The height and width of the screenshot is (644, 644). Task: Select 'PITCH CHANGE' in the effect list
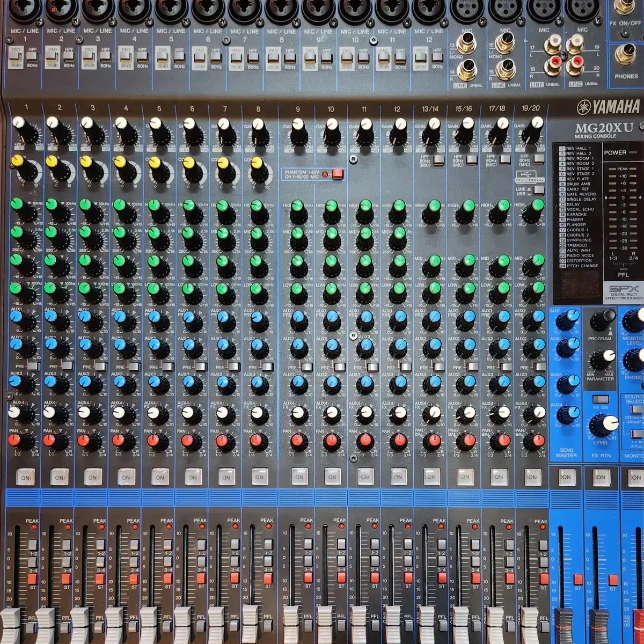click(579, 266)
